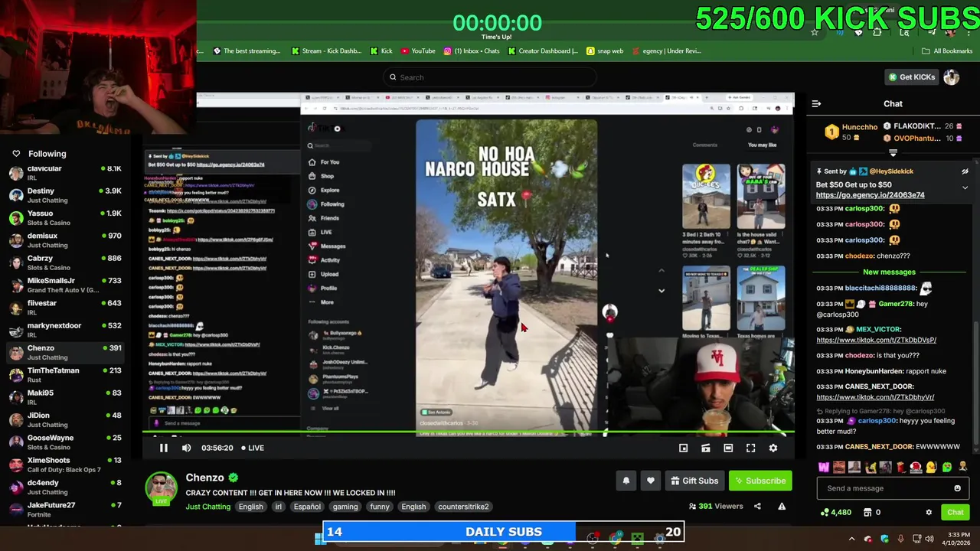Viewport: 980px width, 551px height.
Task: Share the stream
Action: (x=757, y=506)
